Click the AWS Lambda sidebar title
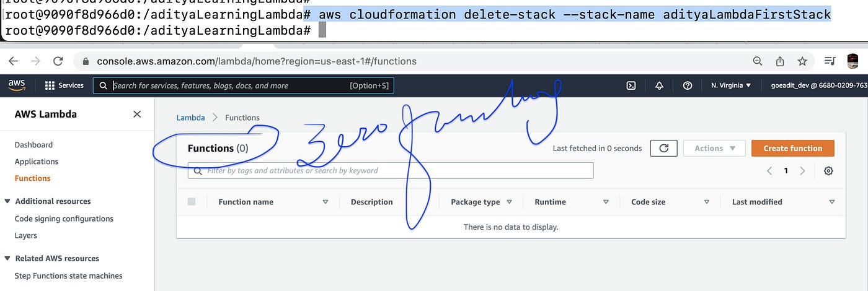 click(x=46, y=114)
